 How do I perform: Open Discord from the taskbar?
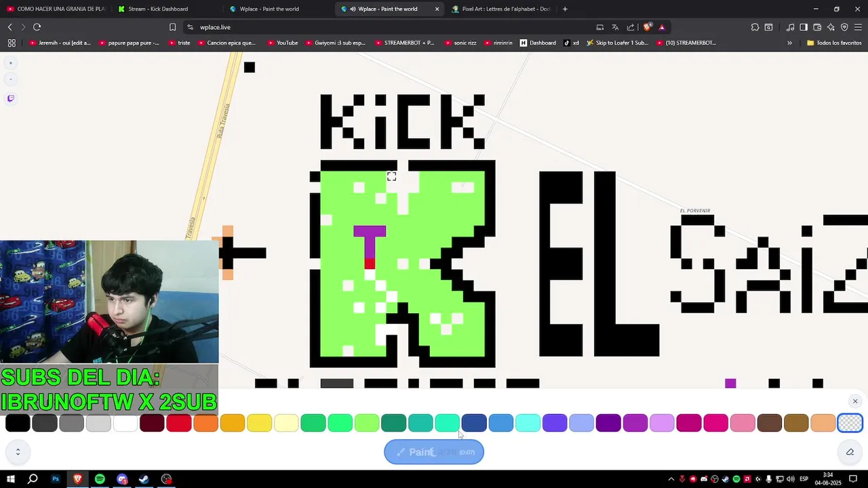click(122, 479)
